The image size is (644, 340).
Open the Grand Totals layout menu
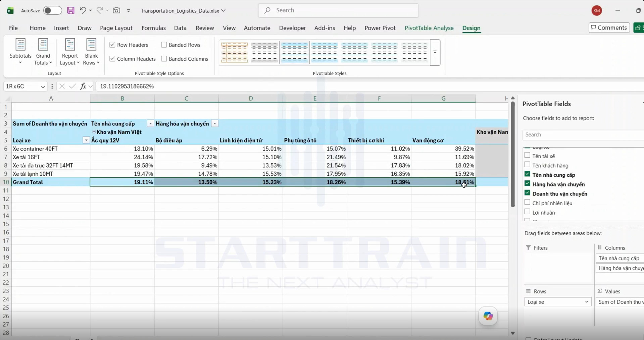pyautogui.click(x=43, y=52)
